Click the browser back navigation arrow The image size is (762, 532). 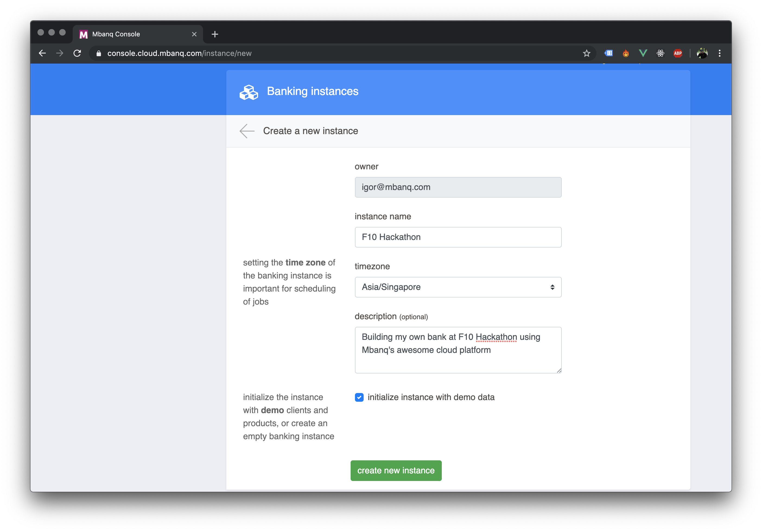42,53
